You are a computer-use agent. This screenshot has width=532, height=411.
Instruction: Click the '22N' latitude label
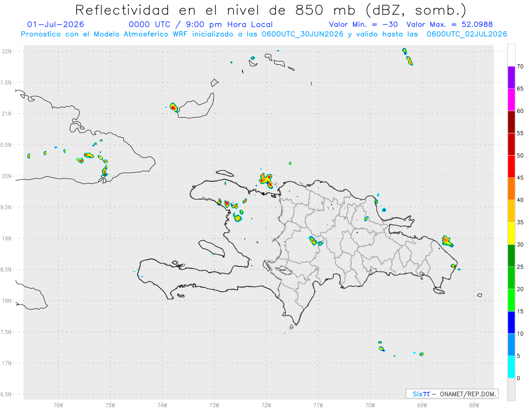(7, 51)
